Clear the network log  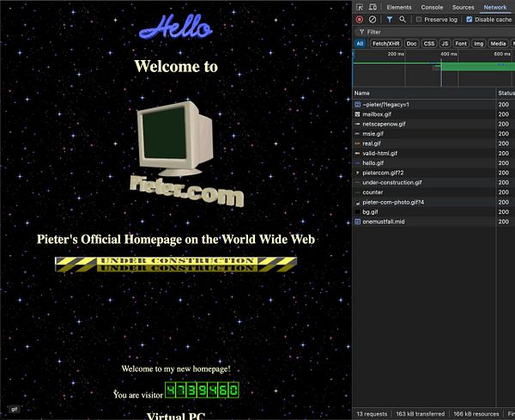tap(373, 20)
